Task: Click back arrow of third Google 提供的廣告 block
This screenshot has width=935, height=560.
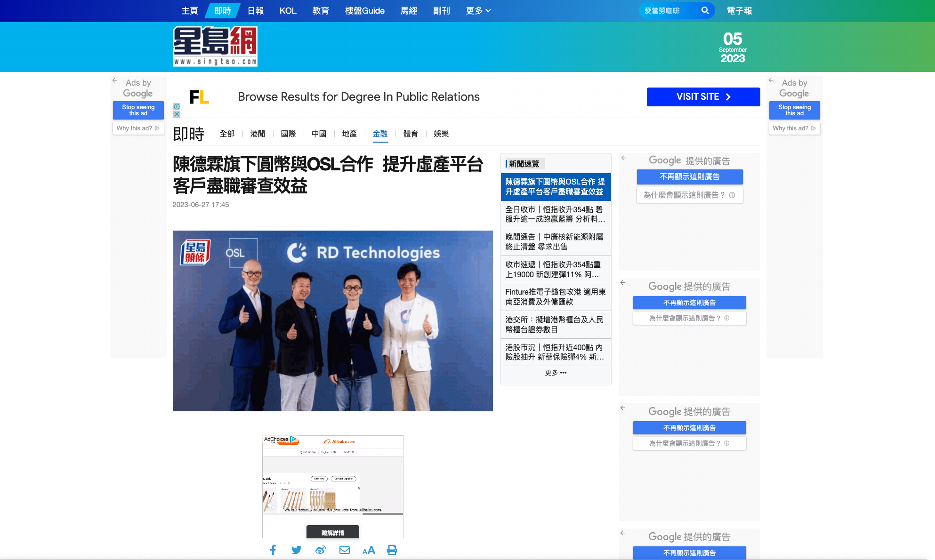Action: (622, 408)
